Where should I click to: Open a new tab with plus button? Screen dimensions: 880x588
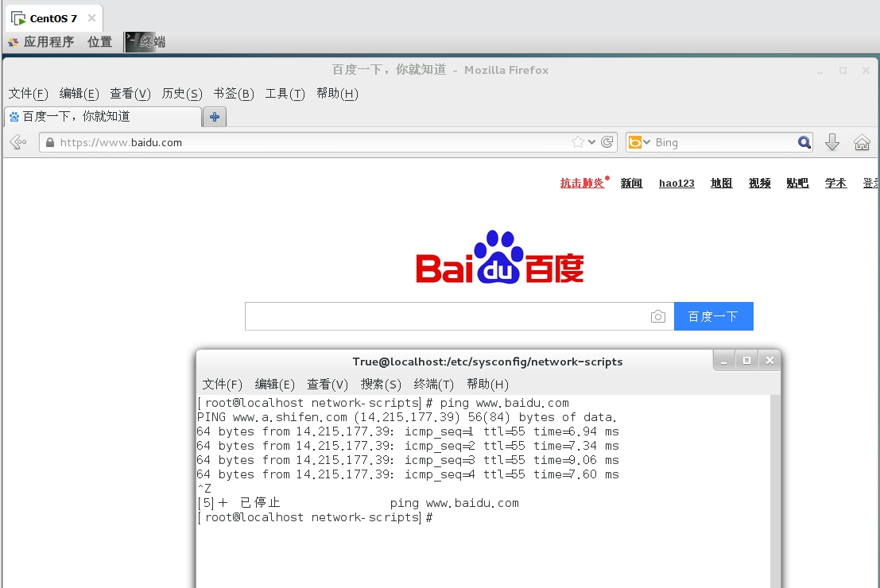[215, 117]
